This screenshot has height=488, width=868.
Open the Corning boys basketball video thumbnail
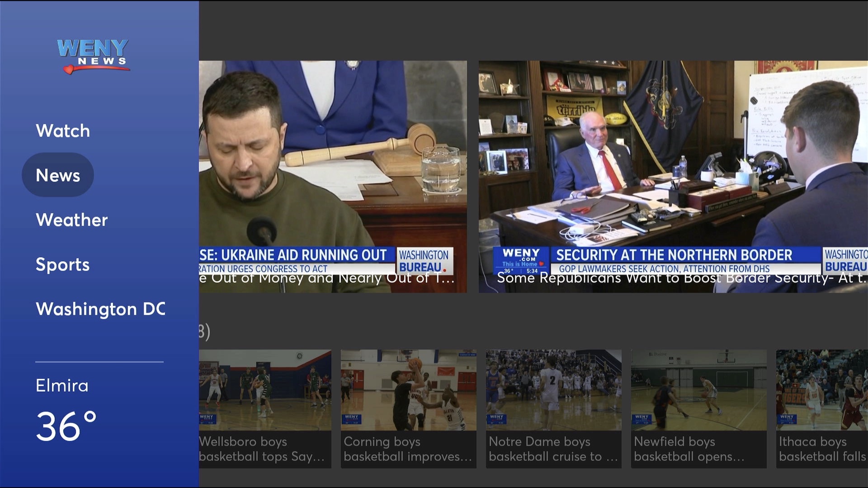[x=408, y=389]
